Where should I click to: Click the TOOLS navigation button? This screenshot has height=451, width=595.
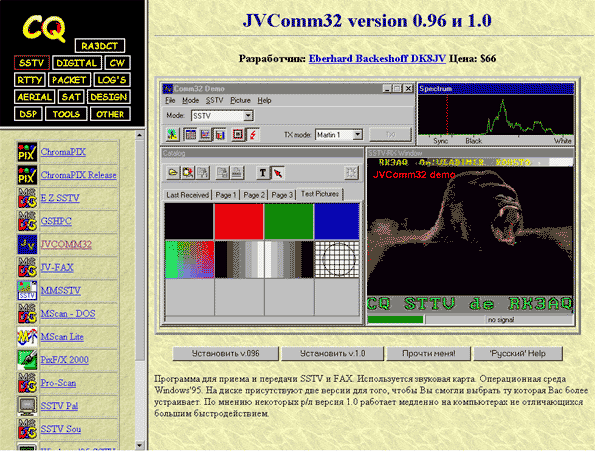tap(66, 114)
